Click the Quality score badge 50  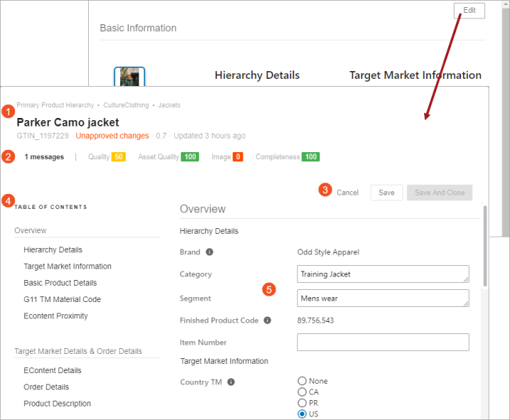[119, 157]
